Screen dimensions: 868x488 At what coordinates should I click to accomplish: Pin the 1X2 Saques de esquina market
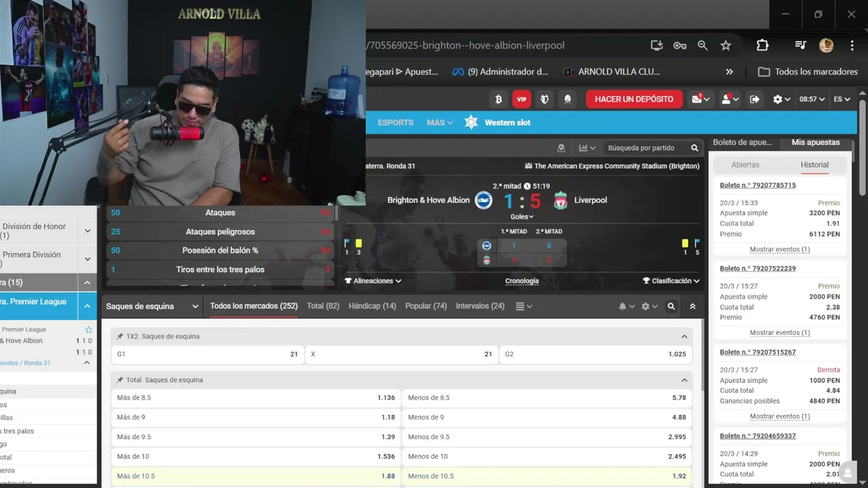click(x=120, y=336)
